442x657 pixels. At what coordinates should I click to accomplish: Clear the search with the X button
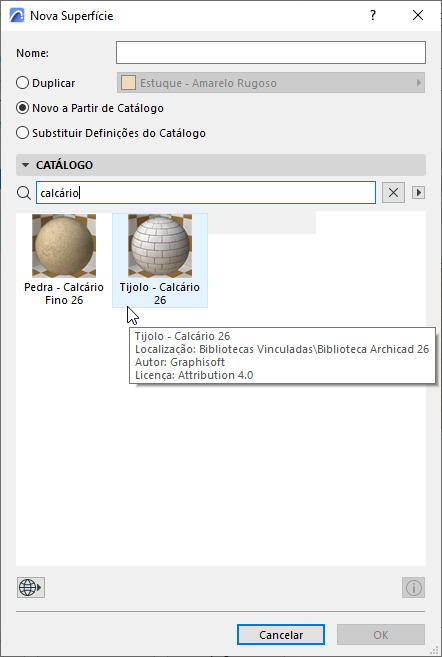393,193
